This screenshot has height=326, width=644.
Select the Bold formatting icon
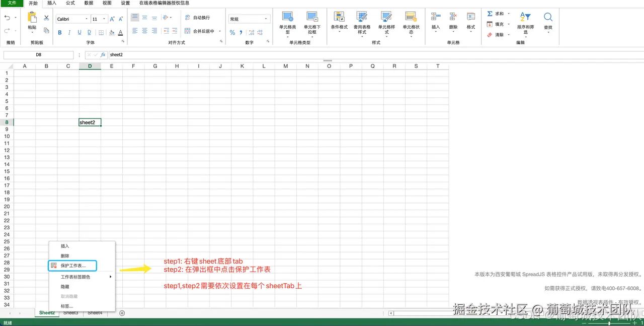60,32
